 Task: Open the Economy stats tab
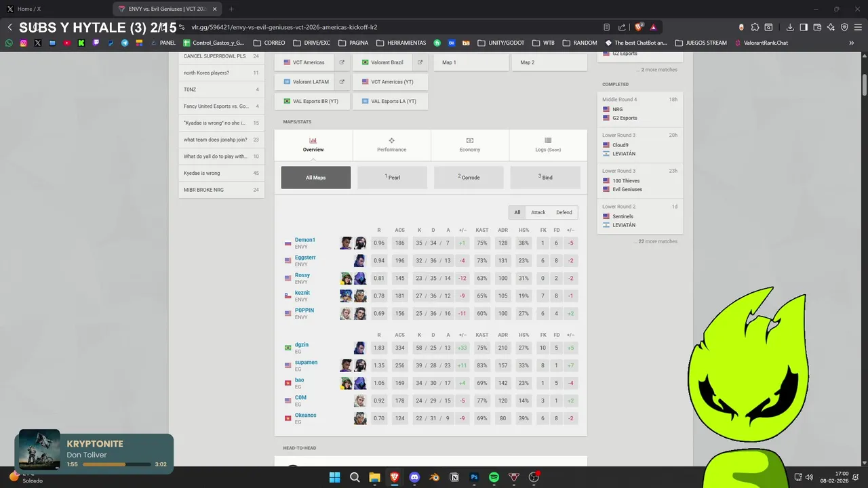coord(469,145)
